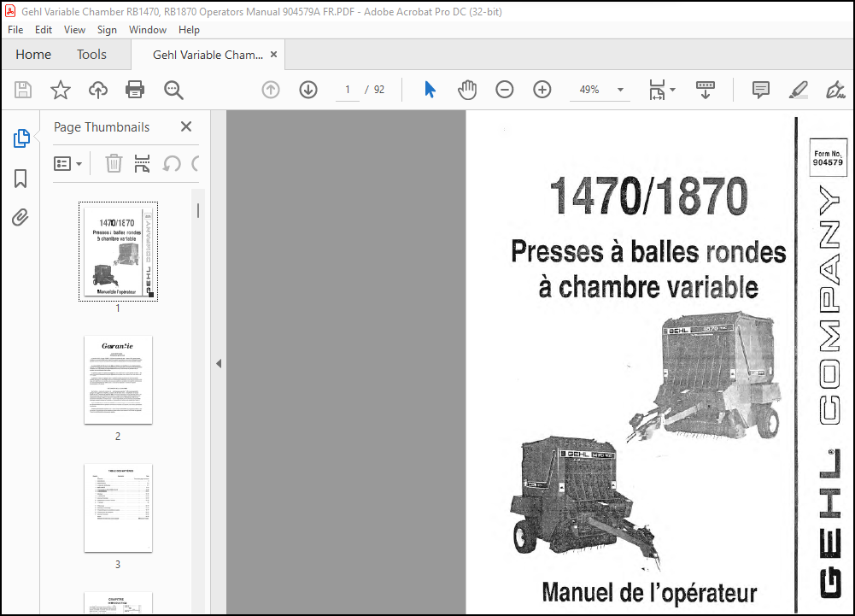This screenshot has height=616, width=855.
Task: Rotate page counterclockwise in thumbnails panel
Action: (172, 163)
